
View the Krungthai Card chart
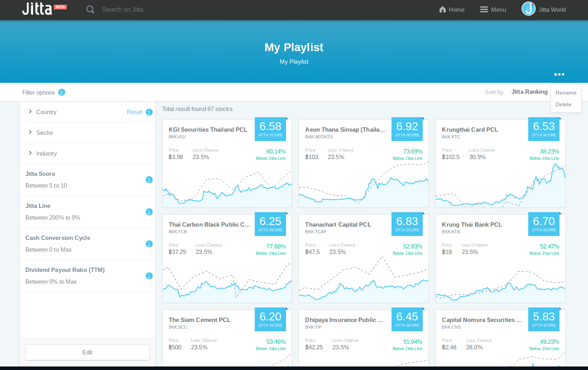click(500, 185)
